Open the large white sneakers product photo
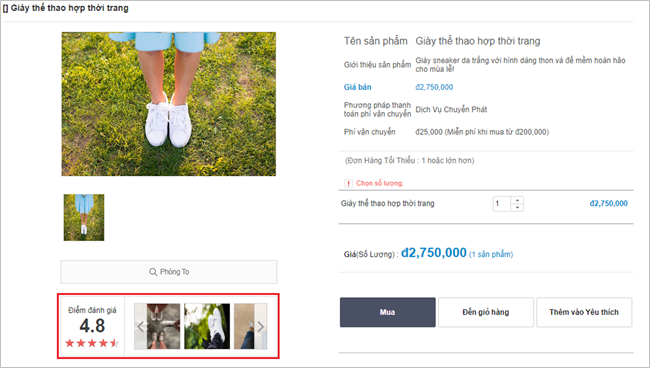The height and width of the screenshot is (368, 650). 169,104
